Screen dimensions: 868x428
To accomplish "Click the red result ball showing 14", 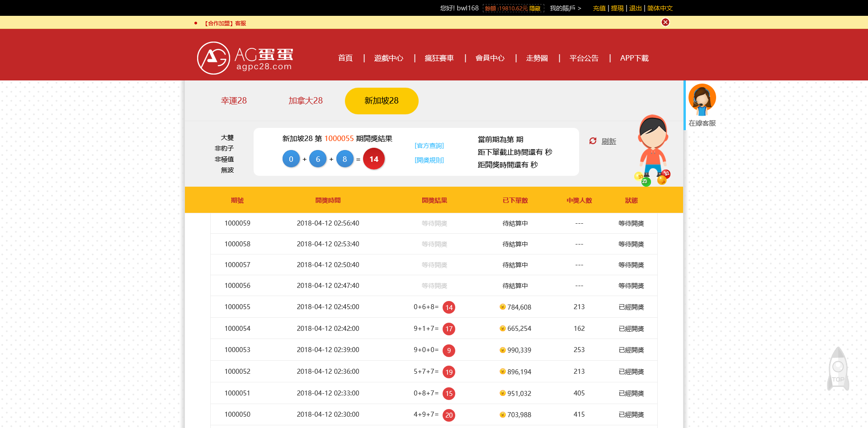I will (x=373, y=159).
